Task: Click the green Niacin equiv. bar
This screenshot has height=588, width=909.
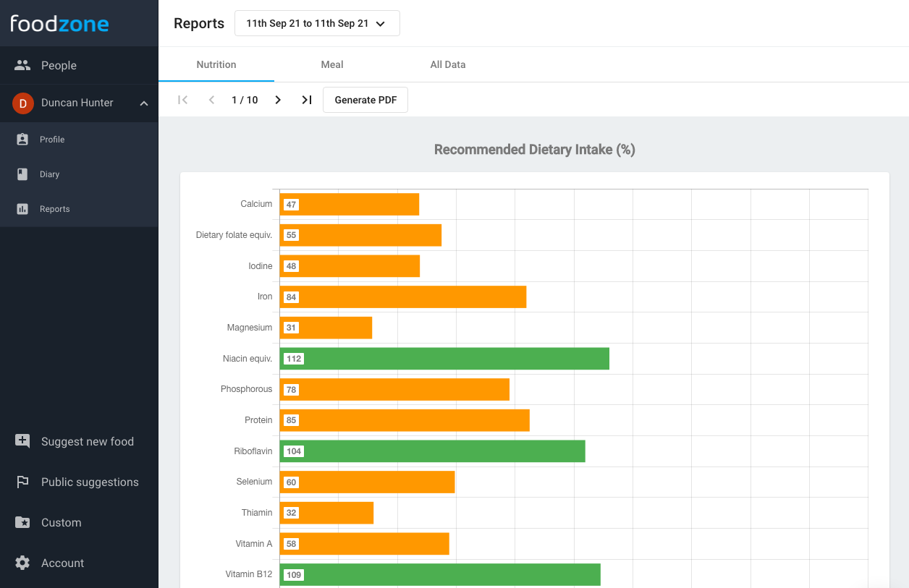Action: [444, 359]
